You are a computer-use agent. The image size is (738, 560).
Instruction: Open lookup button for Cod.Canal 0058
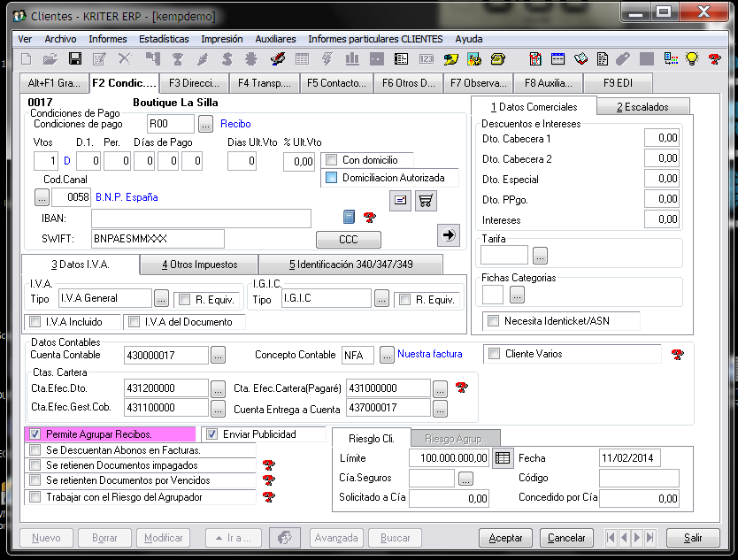[42, 197]
